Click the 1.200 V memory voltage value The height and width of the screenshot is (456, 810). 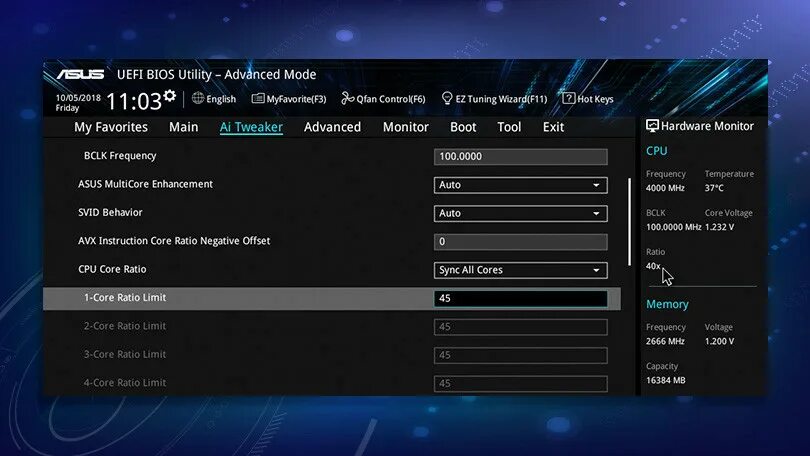[x=719, y=341]
